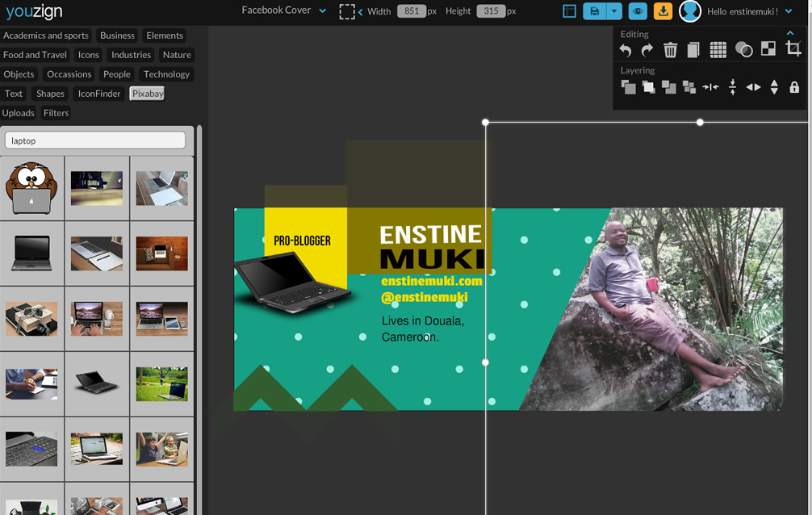This screenshot has width=812, height=515.
Task: Select the ENSTINE heading on canvas
Action: point(430,235)
